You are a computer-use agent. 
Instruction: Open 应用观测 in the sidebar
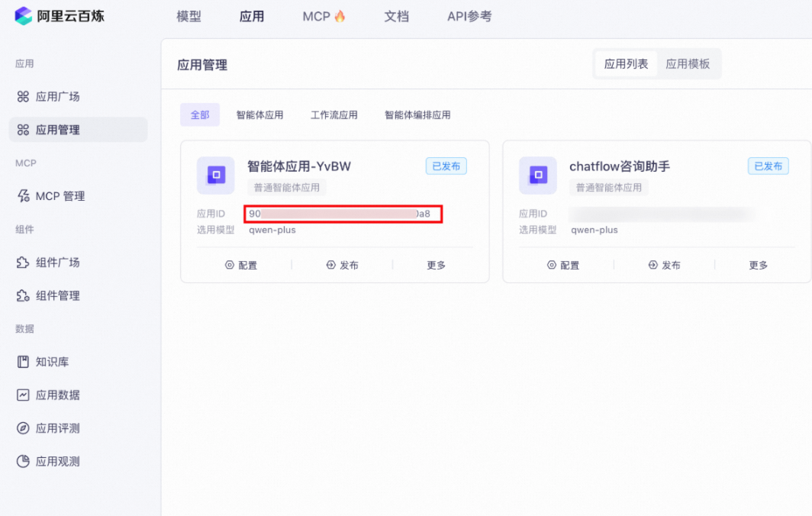pyautogui.click(x=57, y=462)
